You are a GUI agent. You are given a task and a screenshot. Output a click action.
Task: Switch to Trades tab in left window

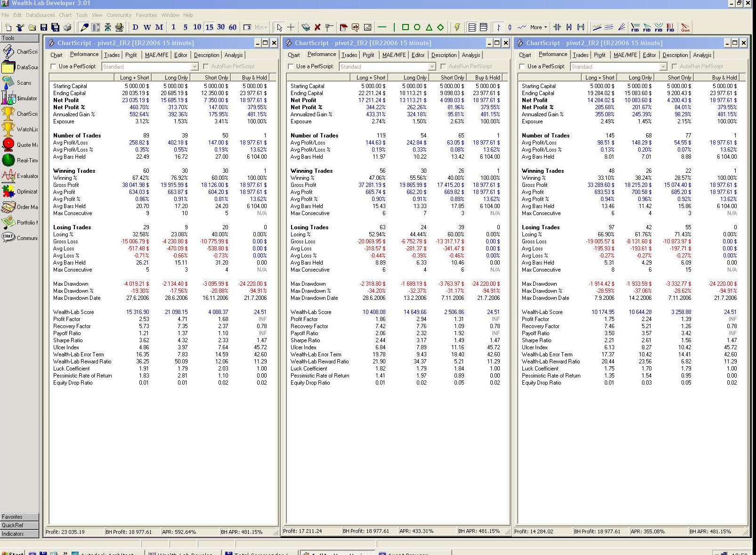(112, 55)
